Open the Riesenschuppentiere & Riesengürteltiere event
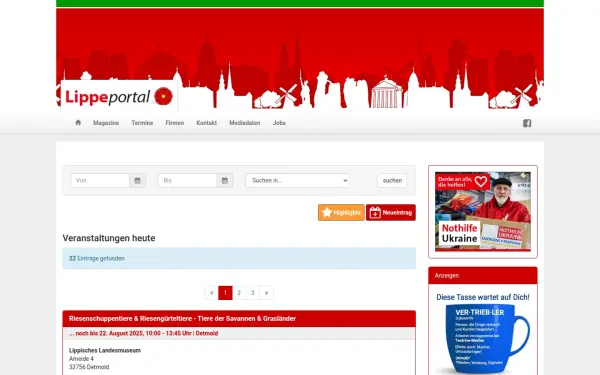Viewport: 600px width, 375px height. click(182, 318)
